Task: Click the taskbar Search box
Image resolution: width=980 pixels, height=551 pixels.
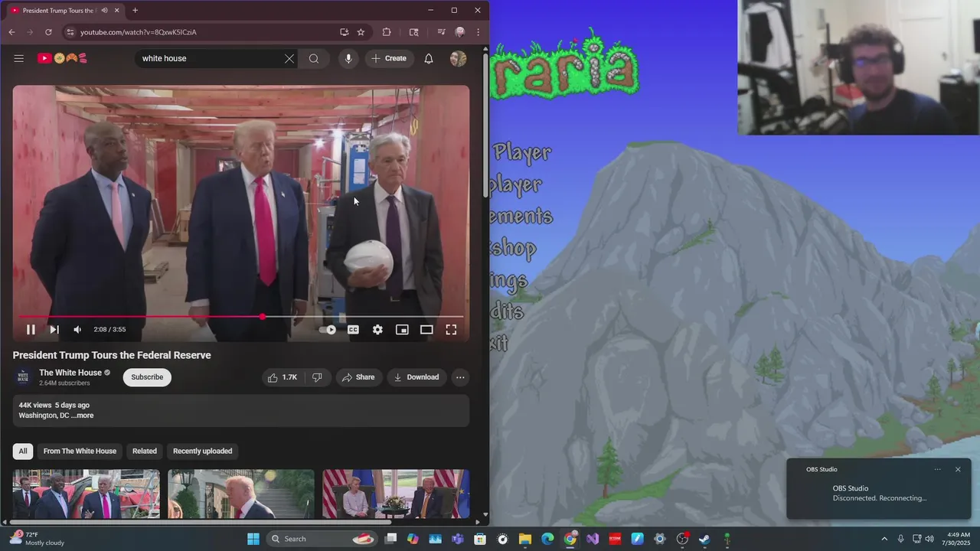Action: point(322,539)
